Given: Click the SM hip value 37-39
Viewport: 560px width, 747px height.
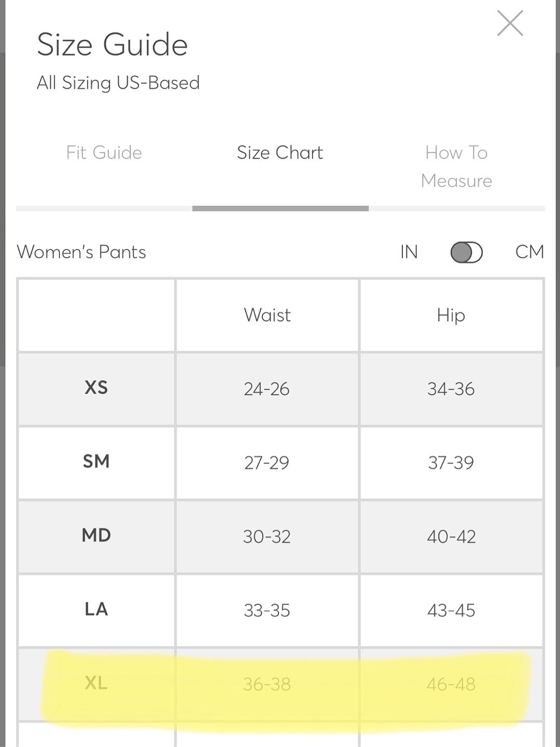Looking at the screenshot, I should pos(451,463).
